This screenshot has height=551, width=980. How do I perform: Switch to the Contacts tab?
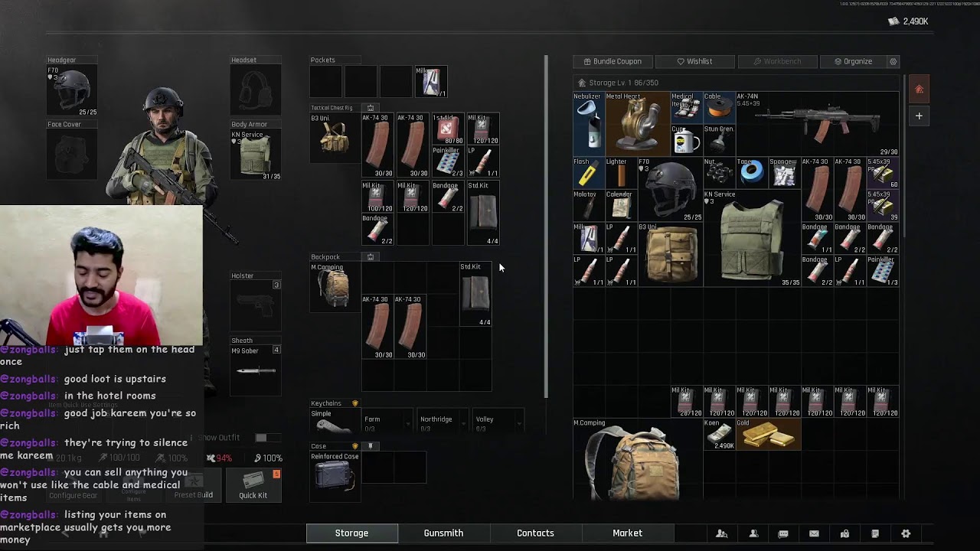pos(536,533)
